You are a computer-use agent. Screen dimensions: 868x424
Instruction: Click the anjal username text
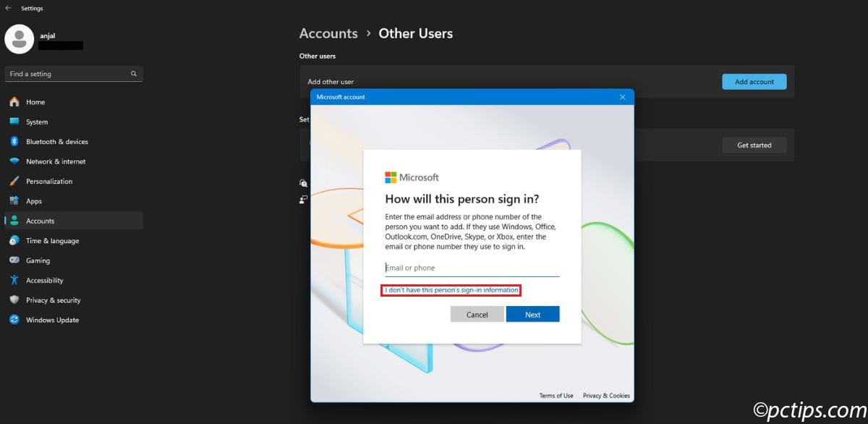(x=49, y=35)
